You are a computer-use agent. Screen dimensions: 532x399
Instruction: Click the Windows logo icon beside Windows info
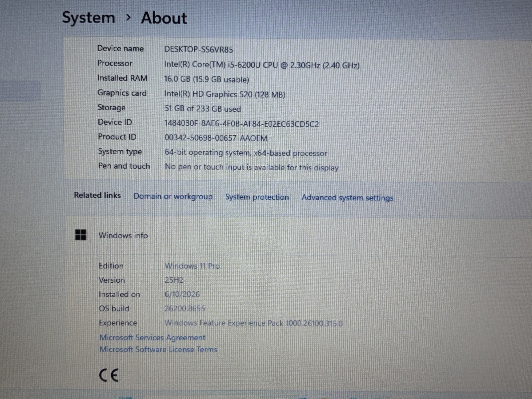coord(81,235)
